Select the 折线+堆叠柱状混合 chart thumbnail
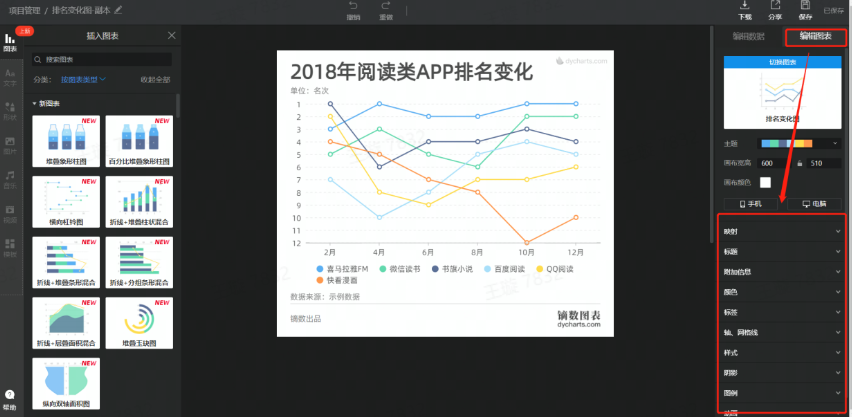852x417 pixels. [139, 202]
